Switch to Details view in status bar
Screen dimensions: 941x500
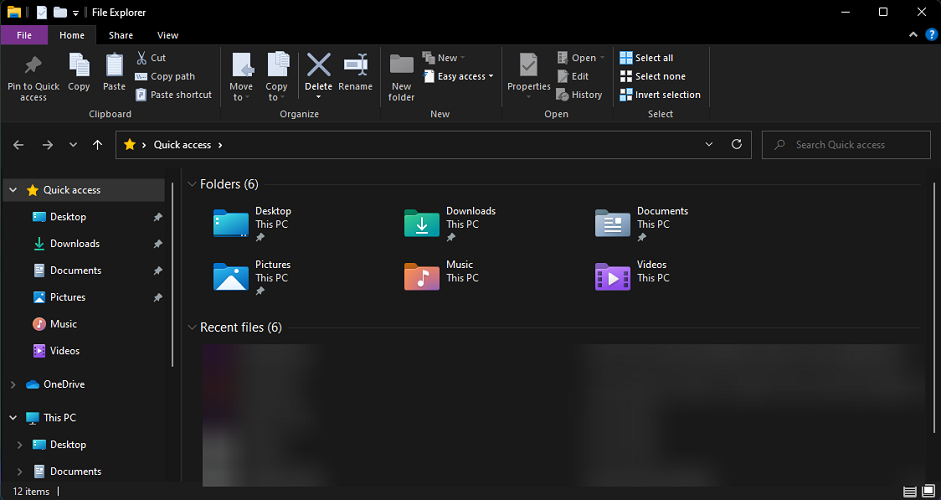pyautogui.click(x=910, y=492)
